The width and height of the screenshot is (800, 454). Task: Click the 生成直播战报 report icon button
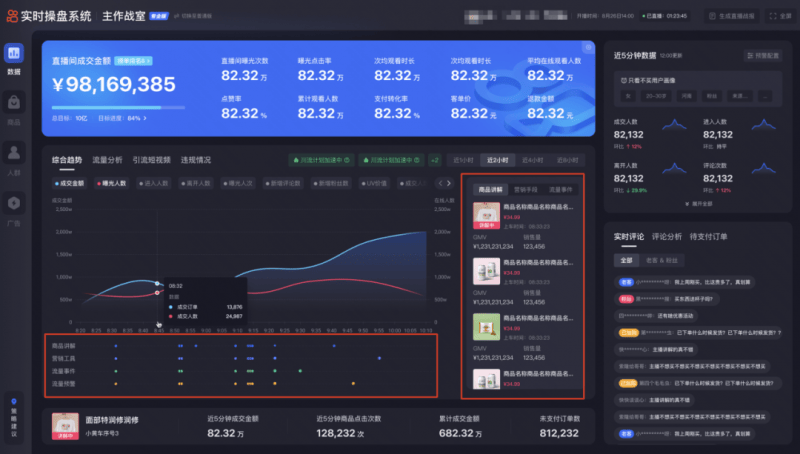[x=733, y=16]
